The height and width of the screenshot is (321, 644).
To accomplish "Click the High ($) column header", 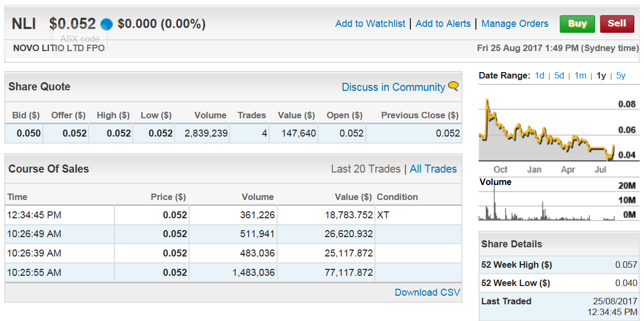I will point(113,116).
